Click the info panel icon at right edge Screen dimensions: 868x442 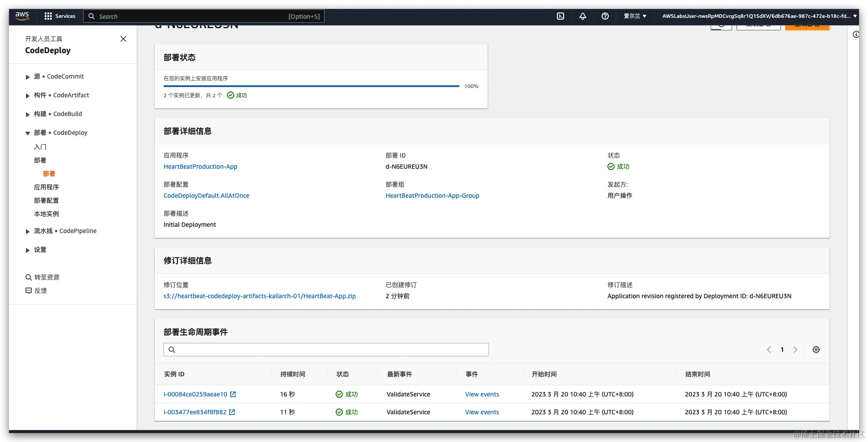point(856,34)
